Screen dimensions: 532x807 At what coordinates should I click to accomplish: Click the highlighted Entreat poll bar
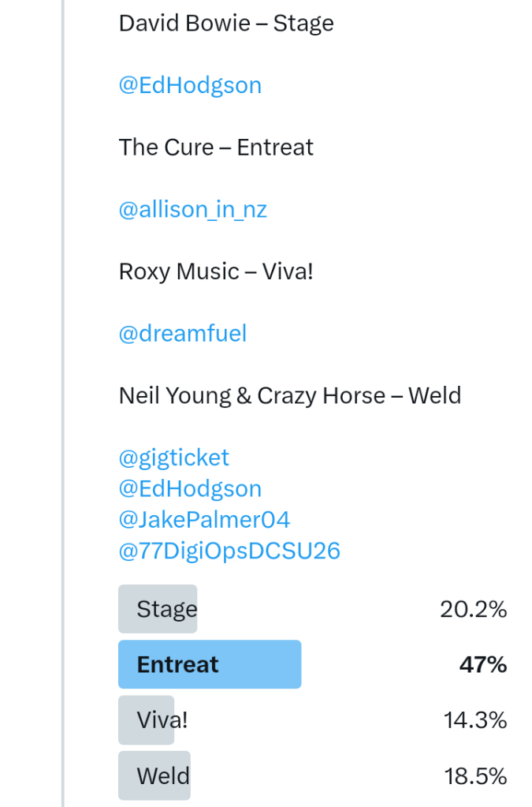(x=210, y=664)
